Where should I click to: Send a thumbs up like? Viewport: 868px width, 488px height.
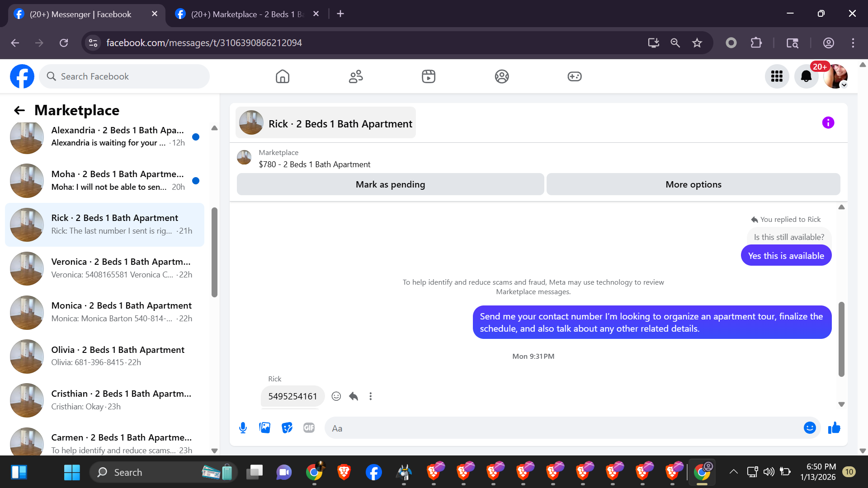coord(834,427)
